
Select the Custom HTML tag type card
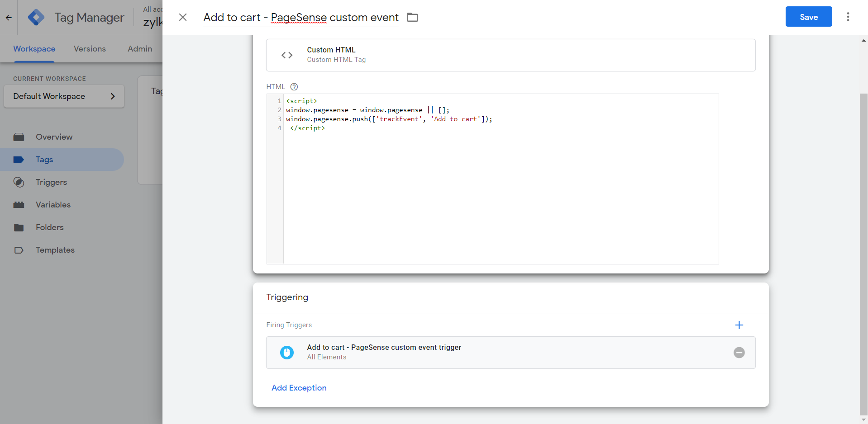pos(510,55)
